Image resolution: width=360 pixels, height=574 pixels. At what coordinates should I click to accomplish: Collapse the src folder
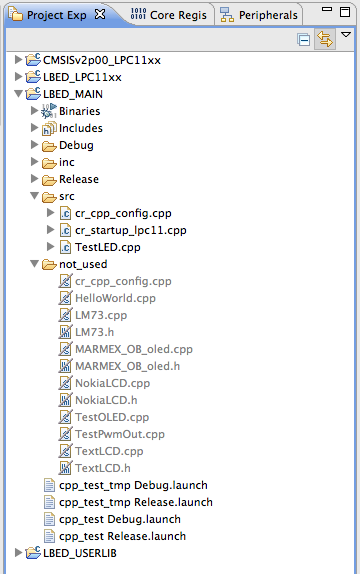click(x=35, y=196)
